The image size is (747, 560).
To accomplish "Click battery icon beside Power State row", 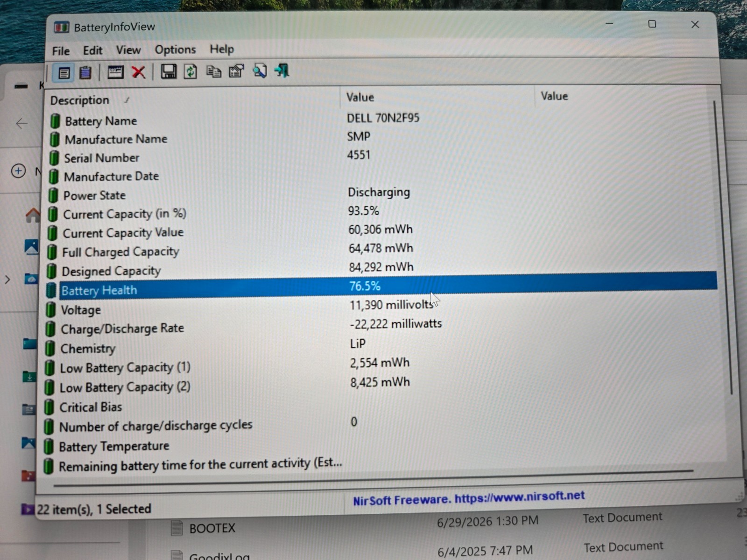I will pyautogui.click(x=53, y=195).
